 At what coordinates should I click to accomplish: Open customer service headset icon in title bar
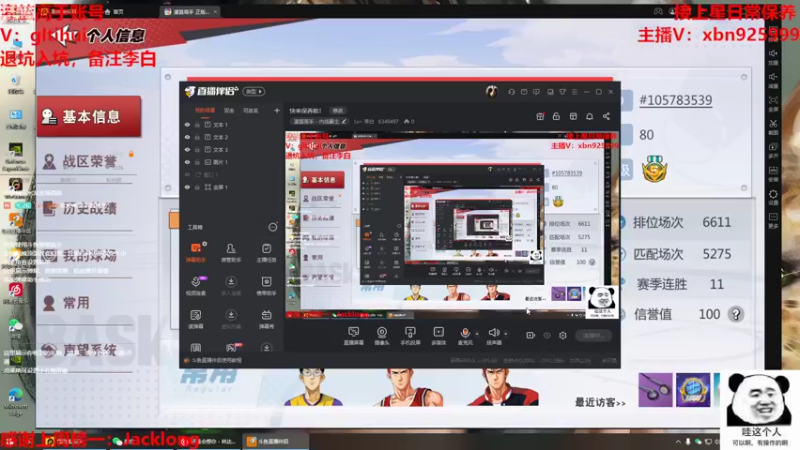[x=511, y=92]
